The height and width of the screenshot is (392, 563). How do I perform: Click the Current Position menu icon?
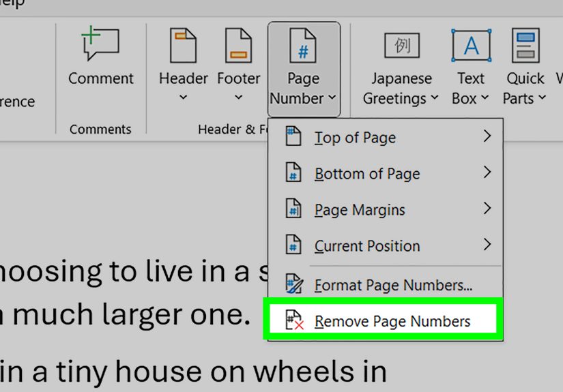click(x=293, y=245)
